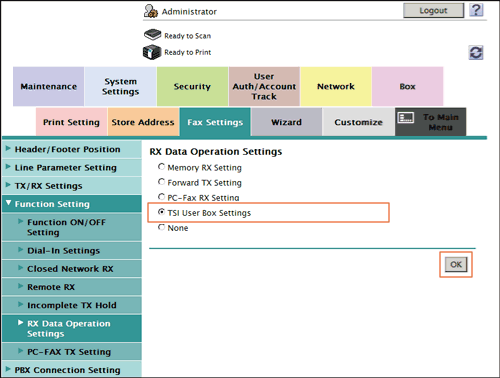Click RX Data Operation Settings heading
The image size is (500, 378).
click(216, 152)
